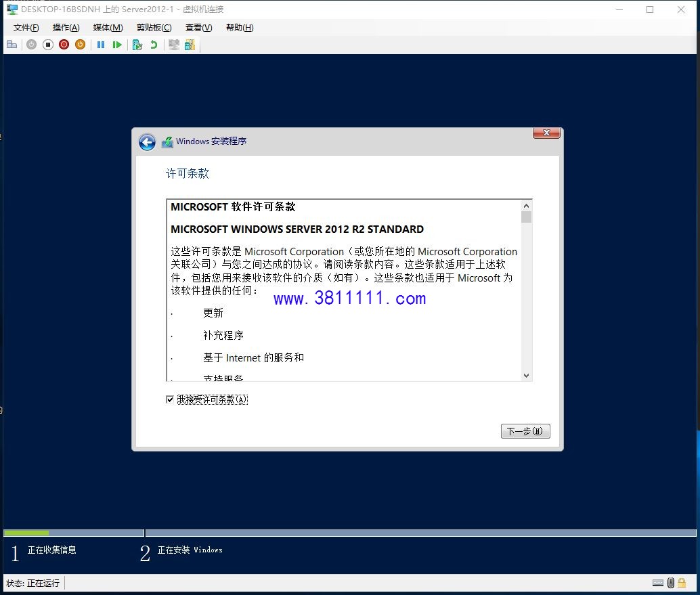The image size is (700, 595).
Task: Close the Windows 安装程序 dialog
Action: click(x=546, y=133)
